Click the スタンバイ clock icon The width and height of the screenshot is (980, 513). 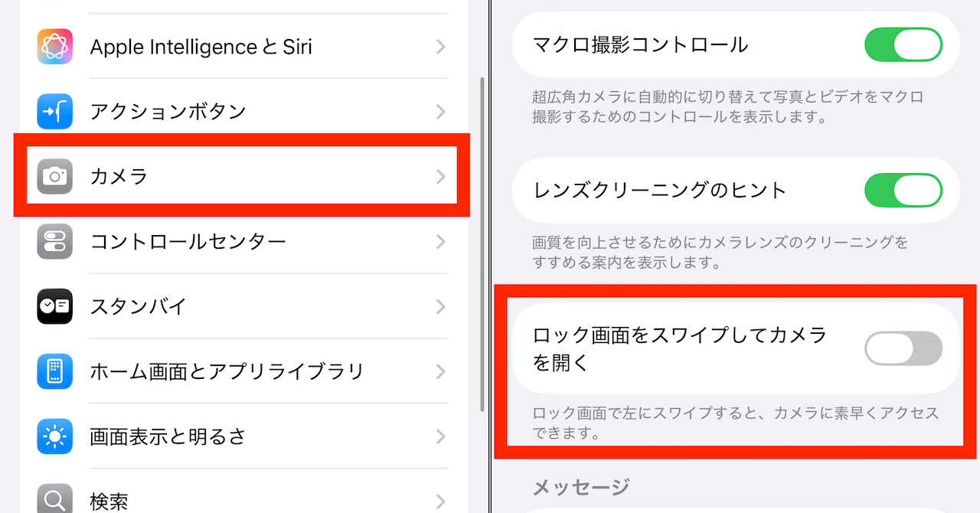tap(55, 307)
